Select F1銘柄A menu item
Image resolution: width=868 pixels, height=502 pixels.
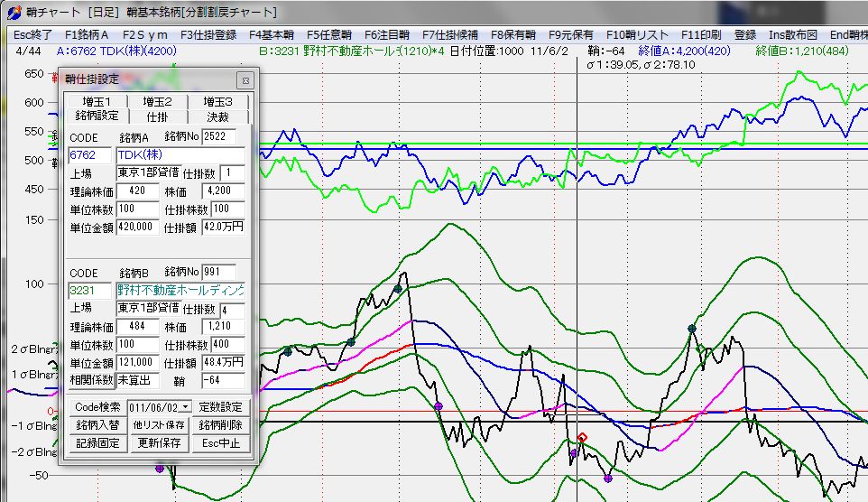pos(87,35)
